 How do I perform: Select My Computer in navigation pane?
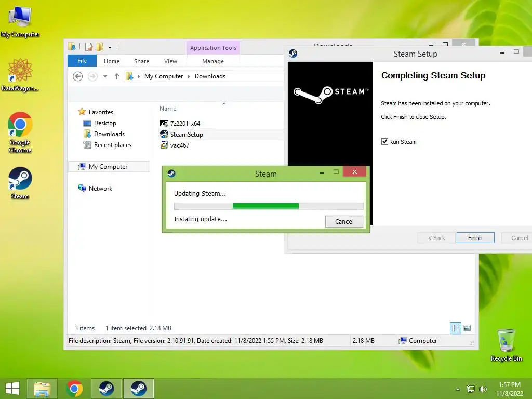(x=108, y=167)
